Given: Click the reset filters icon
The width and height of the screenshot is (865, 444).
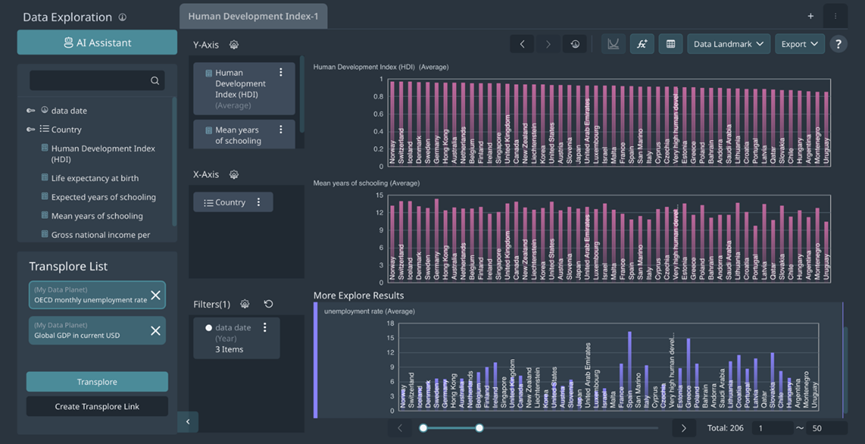Looking at the screenshot, I should (x=268, y=304).
